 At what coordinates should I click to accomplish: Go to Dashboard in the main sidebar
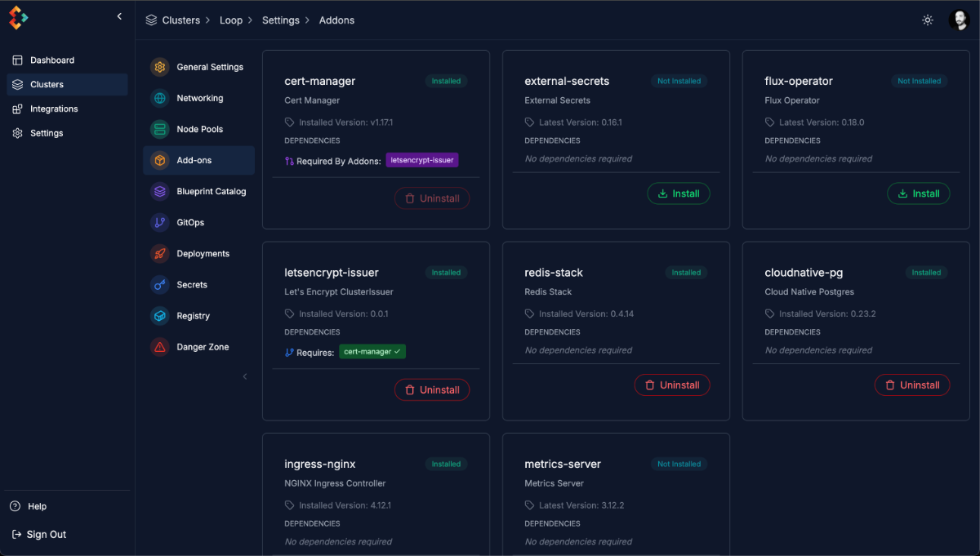pos(67,60)
